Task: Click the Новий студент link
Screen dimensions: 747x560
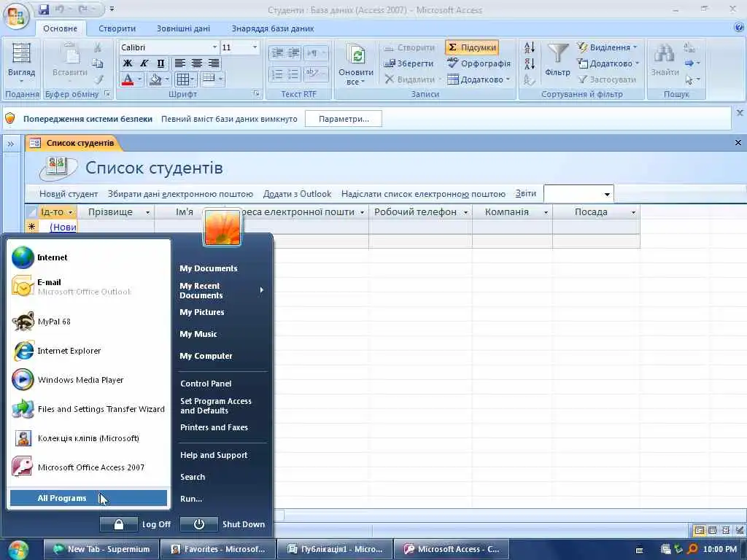Action: coord(69,194)
